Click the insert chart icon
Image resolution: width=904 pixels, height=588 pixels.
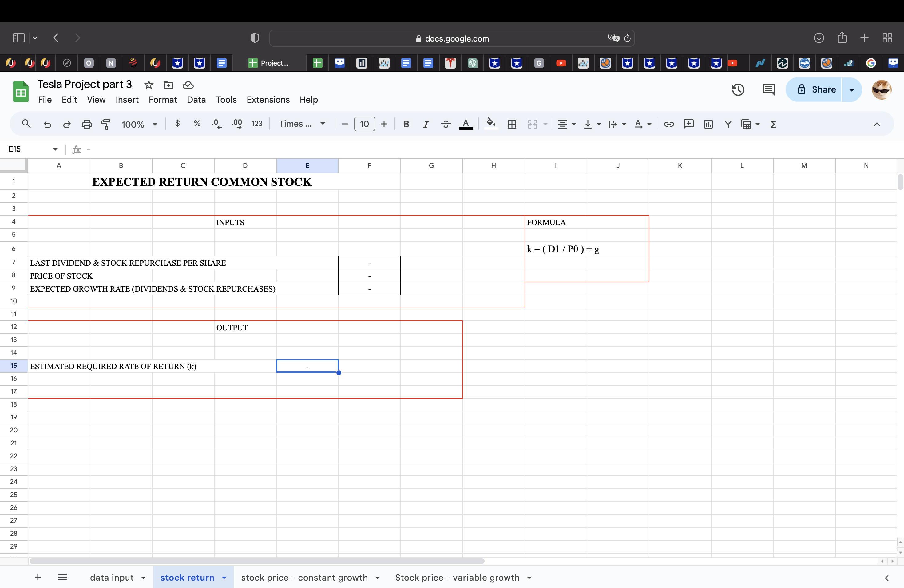(708, 124)
